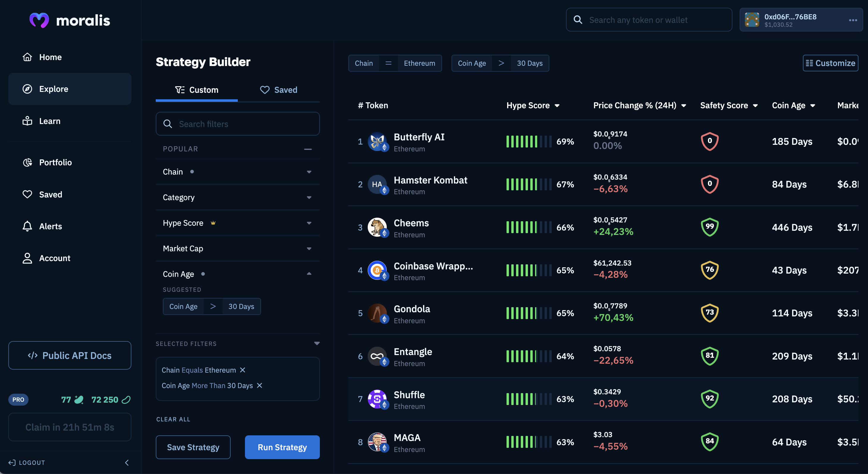The height and width of the screenshot is (474, 868).
Task: Click the Run Strategy button
Action: tap(282, 447)
